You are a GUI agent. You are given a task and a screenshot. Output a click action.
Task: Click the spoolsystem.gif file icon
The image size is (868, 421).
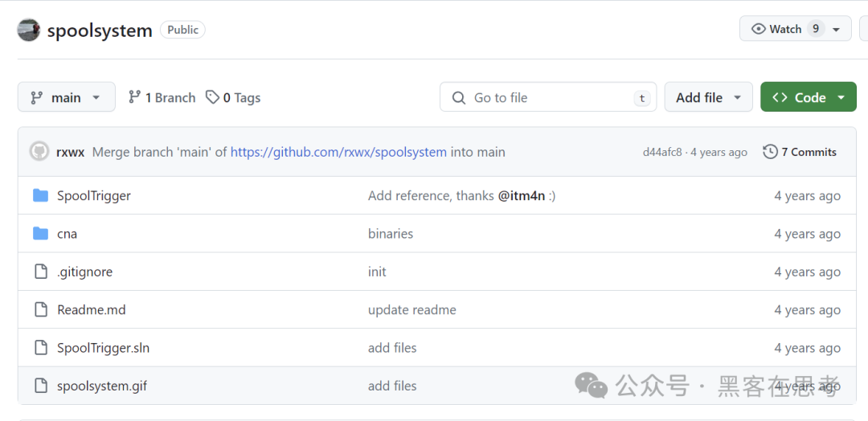pyautogui.click(x=40, y=386)
